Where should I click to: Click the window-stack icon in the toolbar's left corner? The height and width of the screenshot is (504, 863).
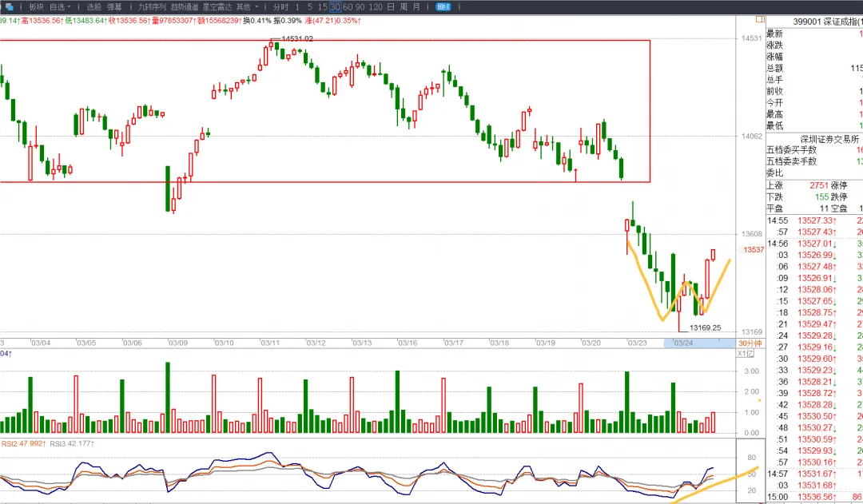coord(10,6)
